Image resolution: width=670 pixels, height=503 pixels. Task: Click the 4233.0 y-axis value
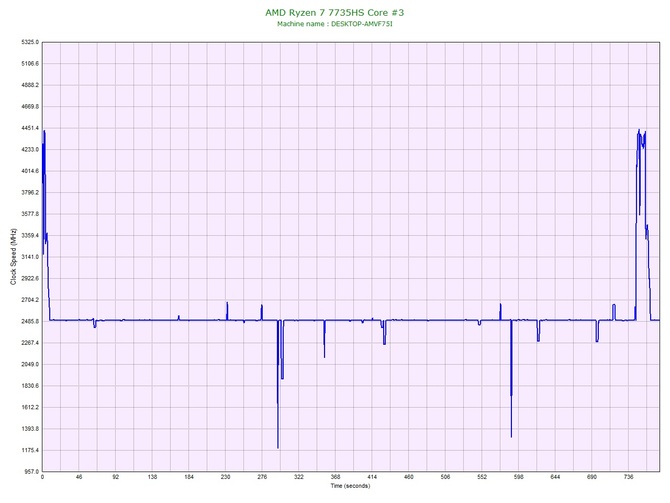(30, 150)
